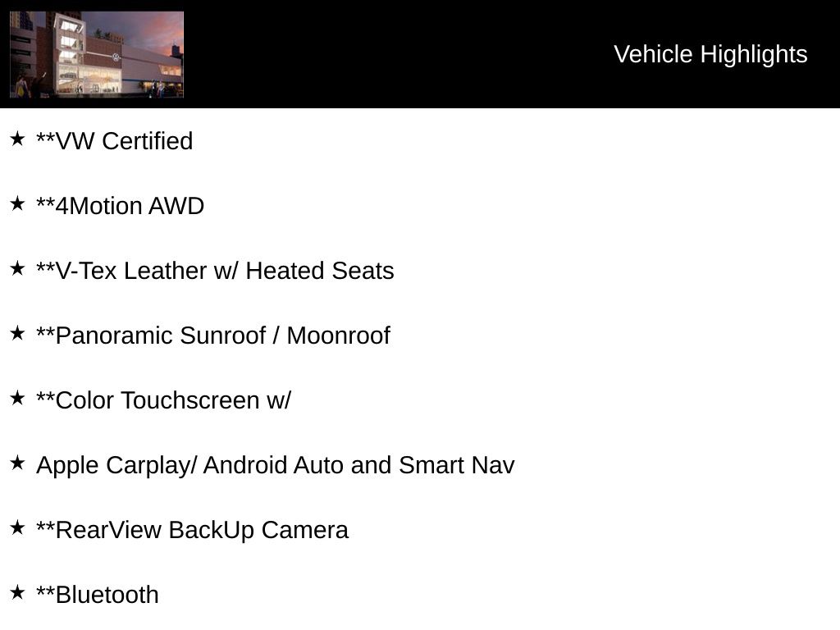840x630 pixels.
Task: Click the V-Tex Leather w/ Heated Seats text
Action: pos(216,271)
